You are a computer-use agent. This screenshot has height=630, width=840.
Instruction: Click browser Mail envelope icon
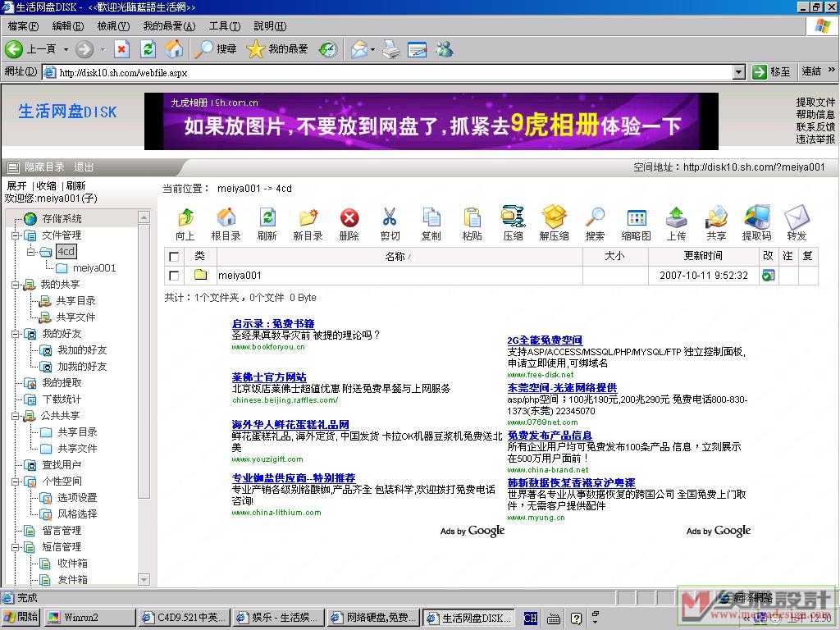point(359,49)
